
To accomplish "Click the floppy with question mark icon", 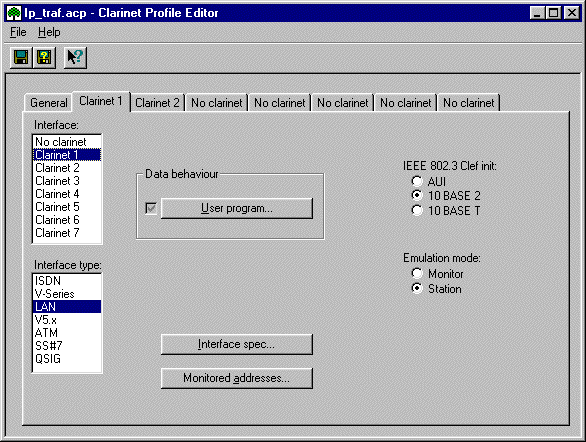I will click(x=44, y=58).
